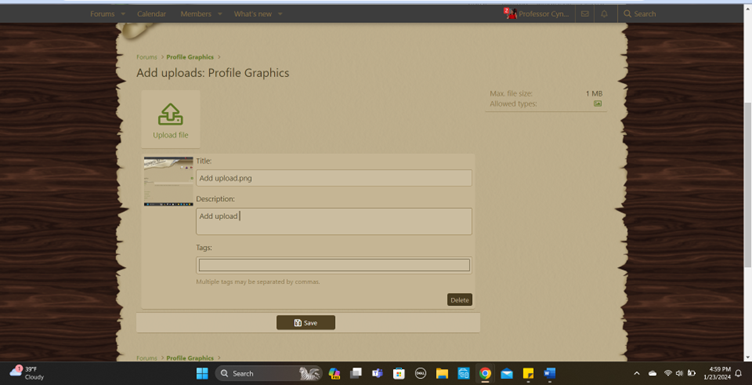Expand the Forums dropdown arrow

tap(123, 14)
